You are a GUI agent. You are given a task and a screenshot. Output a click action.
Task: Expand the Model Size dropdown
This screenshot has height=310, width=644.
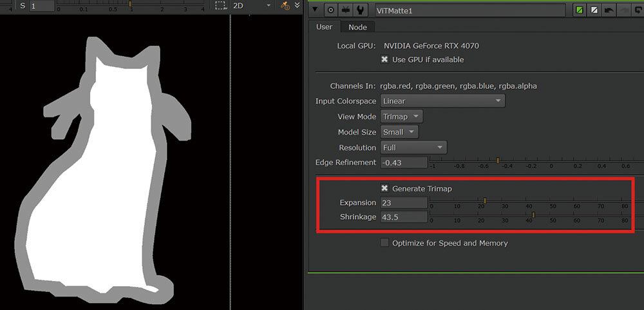pyautogui.click(x=399, y=132)
